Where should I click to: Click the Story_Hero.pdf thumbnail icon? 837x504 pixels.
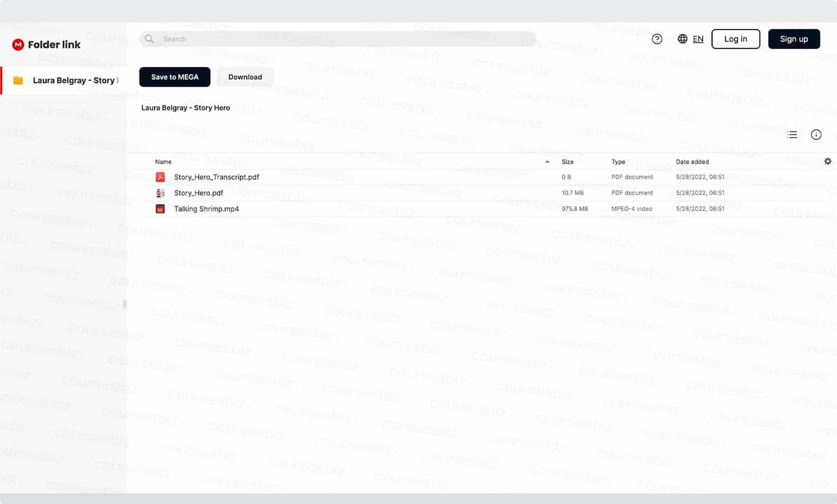coord(160,193)
